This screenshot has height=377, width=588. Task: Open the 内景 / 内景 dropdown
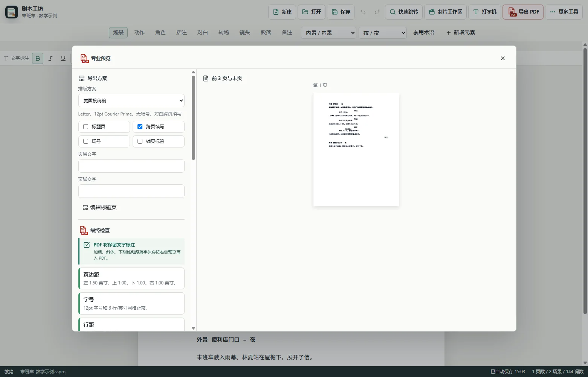[x=328, y=33]
